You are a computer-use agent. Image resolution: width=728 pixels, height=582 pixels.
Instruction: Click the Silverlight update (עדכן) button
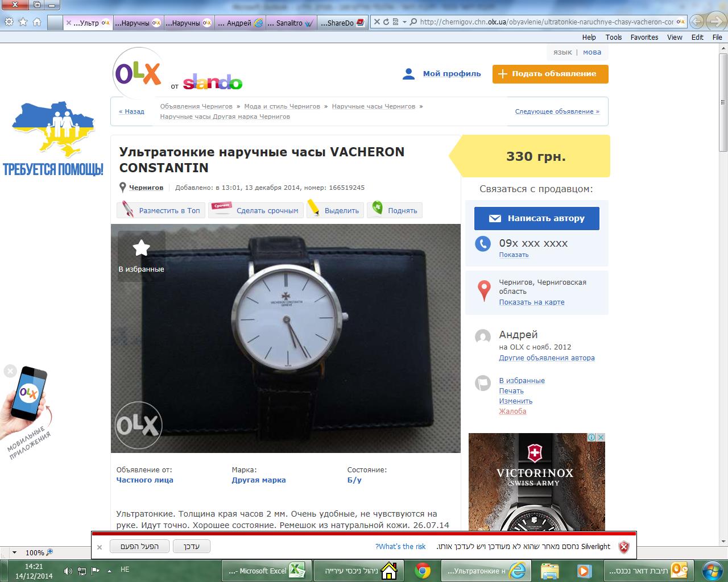pos(192,547)
